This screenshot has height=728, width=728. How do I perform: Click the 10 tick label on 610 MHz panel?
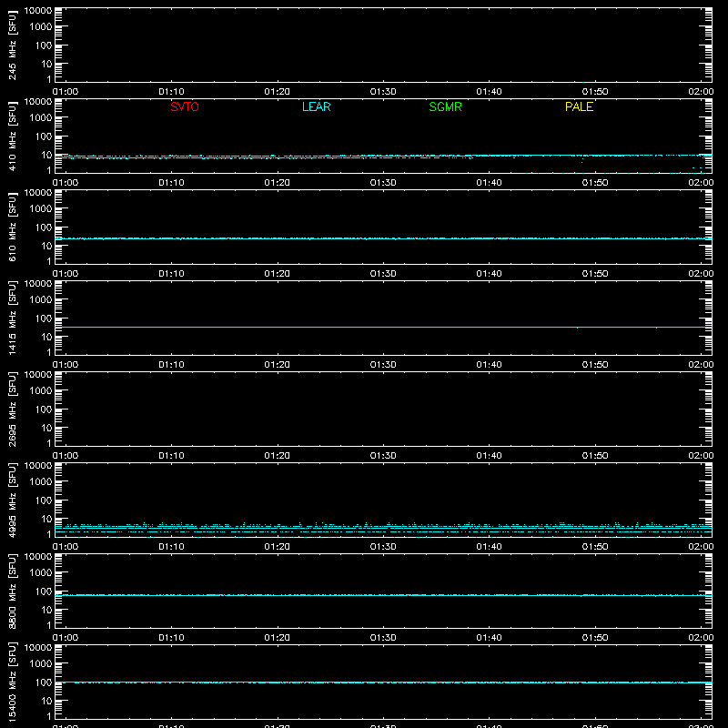click(x=47, y=246)
